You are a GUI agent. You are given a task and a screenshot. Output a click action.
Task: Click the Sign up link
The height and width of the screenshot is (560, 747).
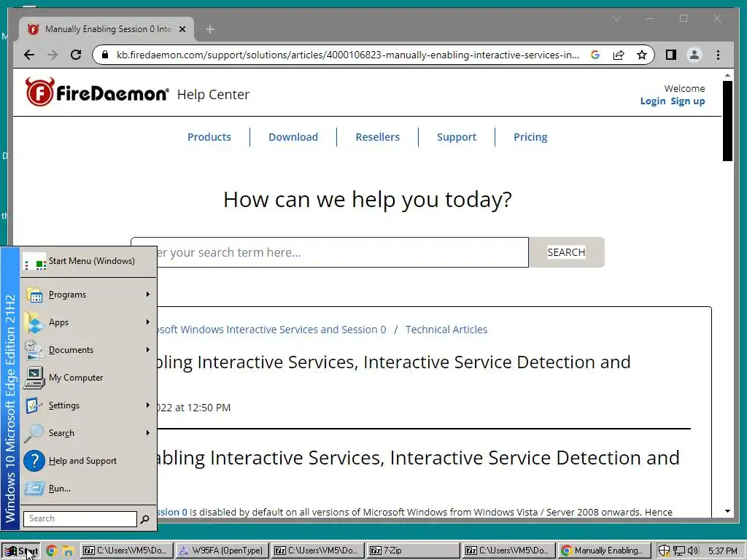point(687,101)
